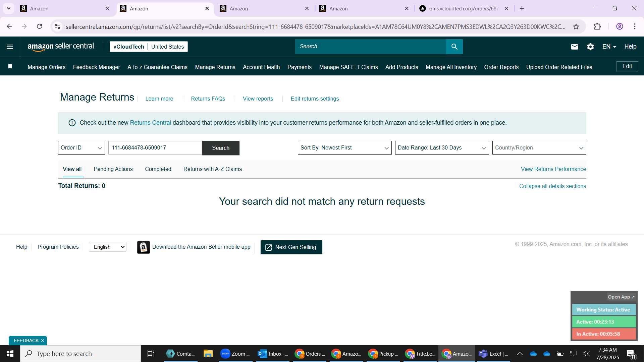The height and width of the screenshot is (362, 644).
Task: Click Type here to search taskbar box
Action: point(80,354)
